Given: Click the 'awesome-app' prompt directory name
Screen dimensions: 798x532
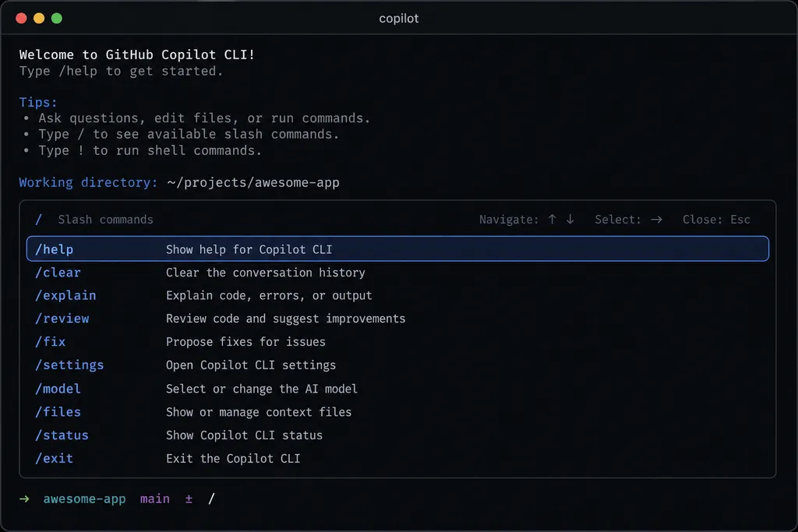Looking at the screenshot, I should pos(84,499).
